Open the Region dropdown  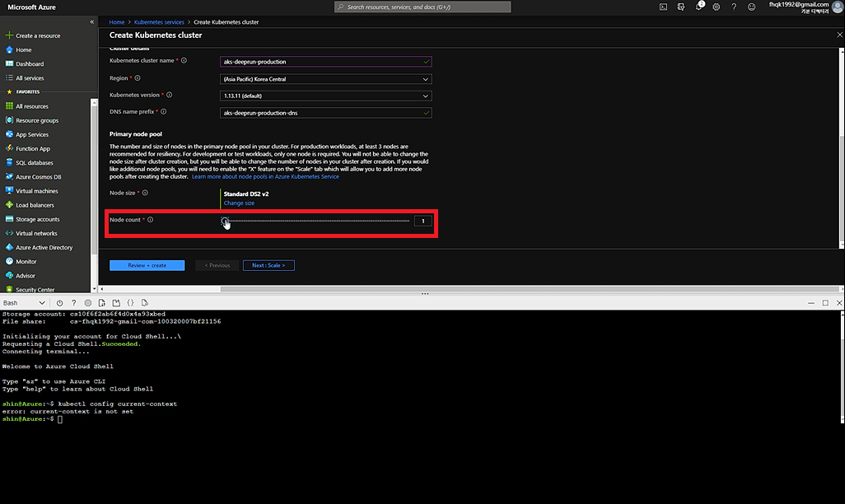tap(325, 79)
